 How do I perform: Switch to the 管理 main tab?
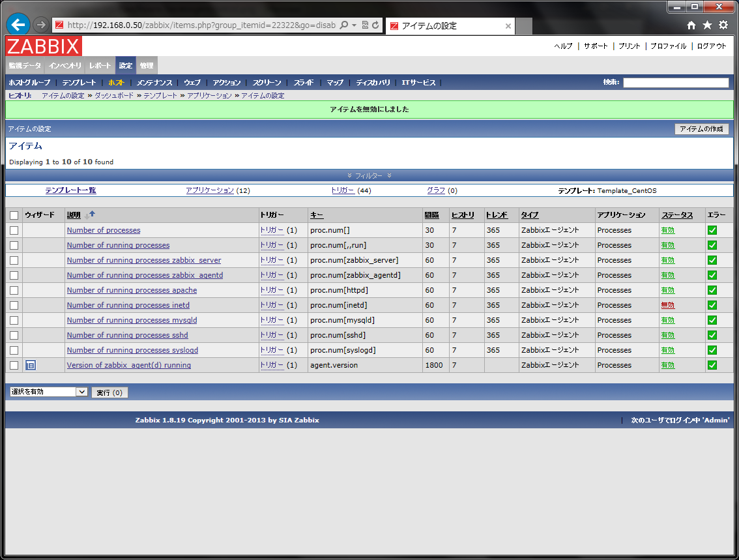pyautogui.click(x=147, y=66)
